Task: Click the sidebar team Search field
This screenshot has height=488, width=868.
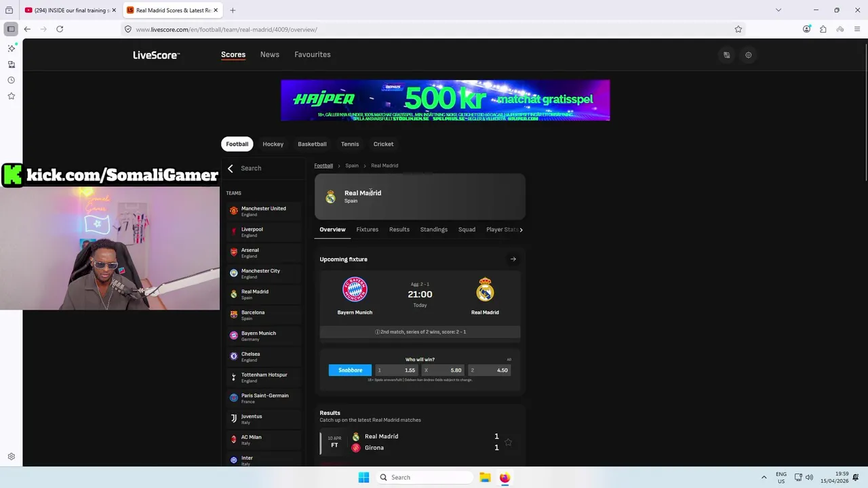Action: click(x=271, y=168)
